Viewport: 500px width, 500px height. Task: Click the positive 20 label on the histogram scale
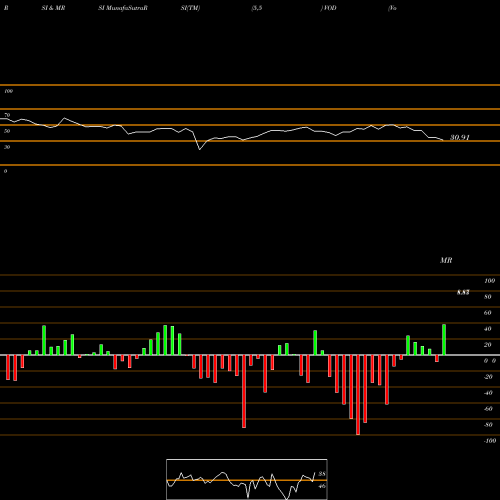[488, 345]
